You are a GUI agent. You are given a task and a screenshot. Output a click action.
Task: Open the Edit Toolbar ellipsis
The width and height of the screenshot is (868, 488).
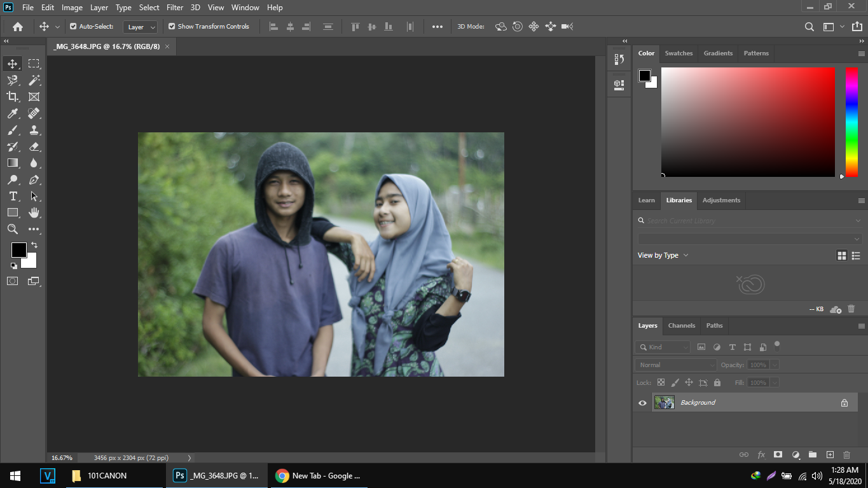tap(34, 229)
